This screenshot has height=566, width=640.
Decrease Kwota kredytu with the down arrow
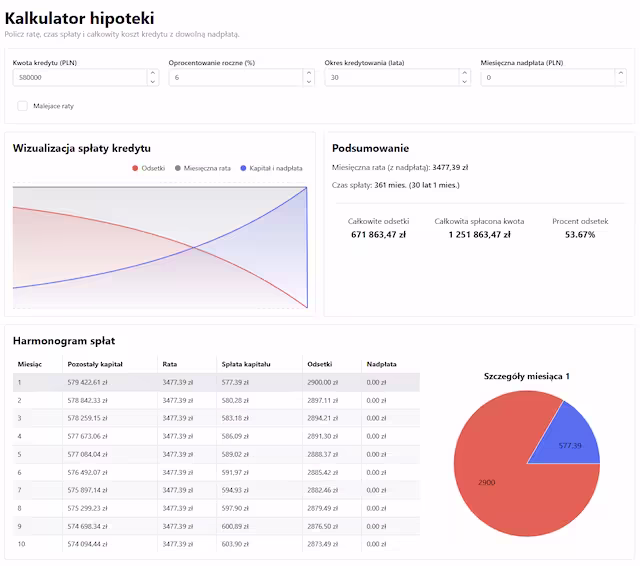tap(152, 81)
